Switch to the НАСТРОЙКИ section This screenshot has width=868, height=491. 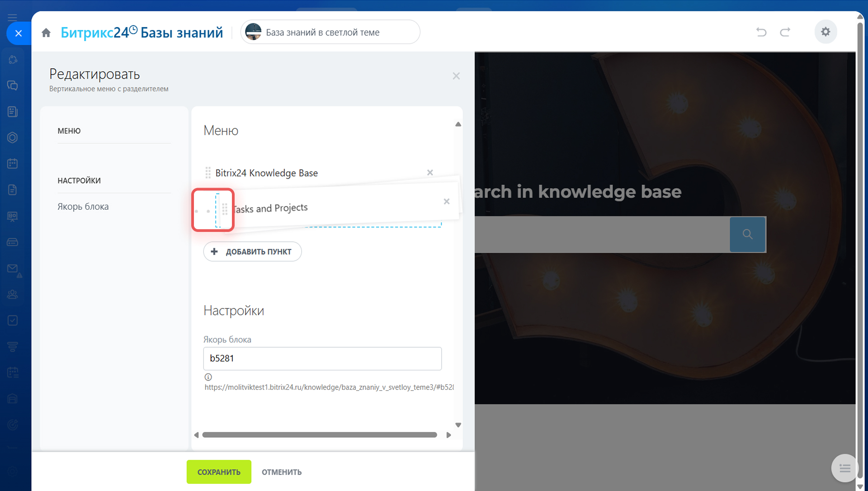[x=79, y=181]
